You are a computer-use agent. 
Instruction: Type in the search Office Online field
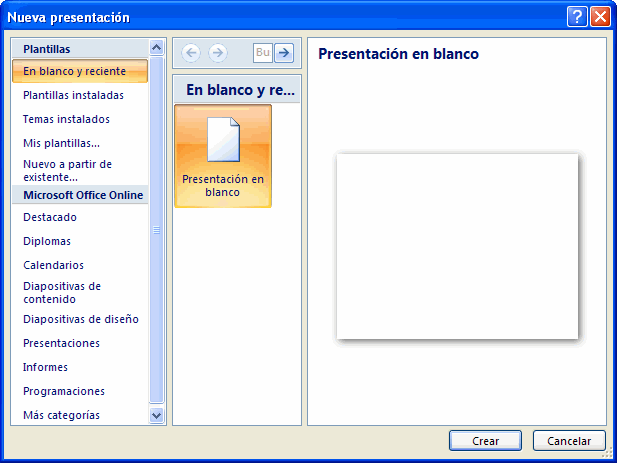pos(263,53)
